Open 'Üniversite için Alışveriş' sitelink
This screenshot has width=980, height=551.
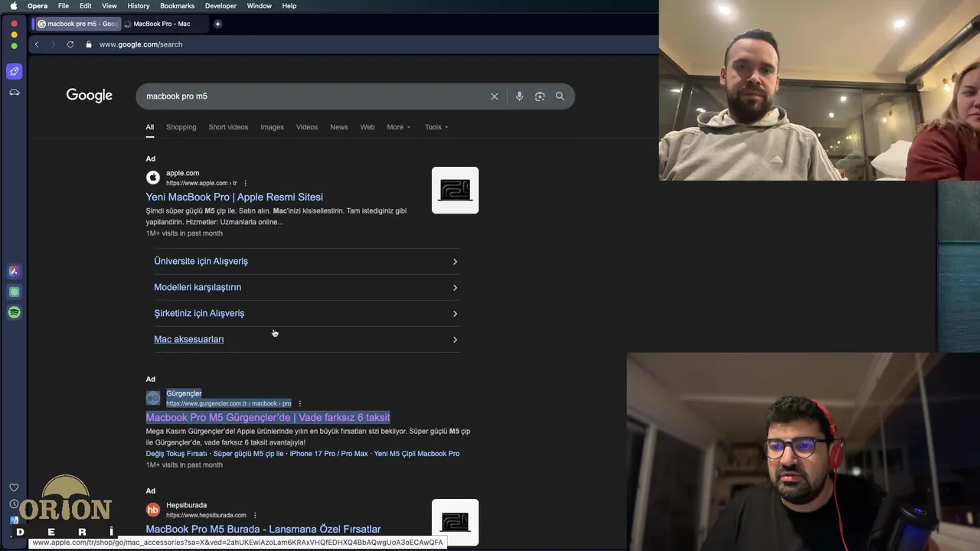(201, 261)
